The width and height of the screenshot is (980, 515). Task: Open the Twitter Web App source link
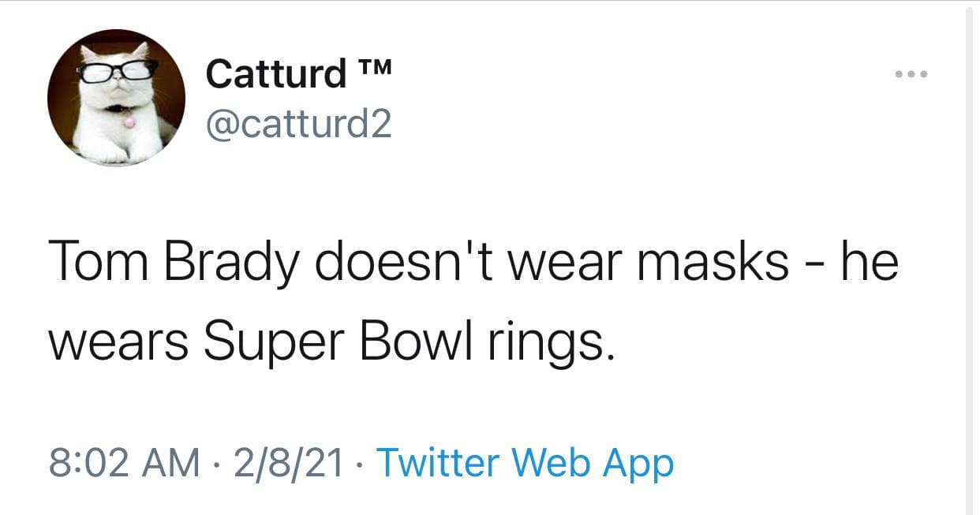click(x=526, y=463)
